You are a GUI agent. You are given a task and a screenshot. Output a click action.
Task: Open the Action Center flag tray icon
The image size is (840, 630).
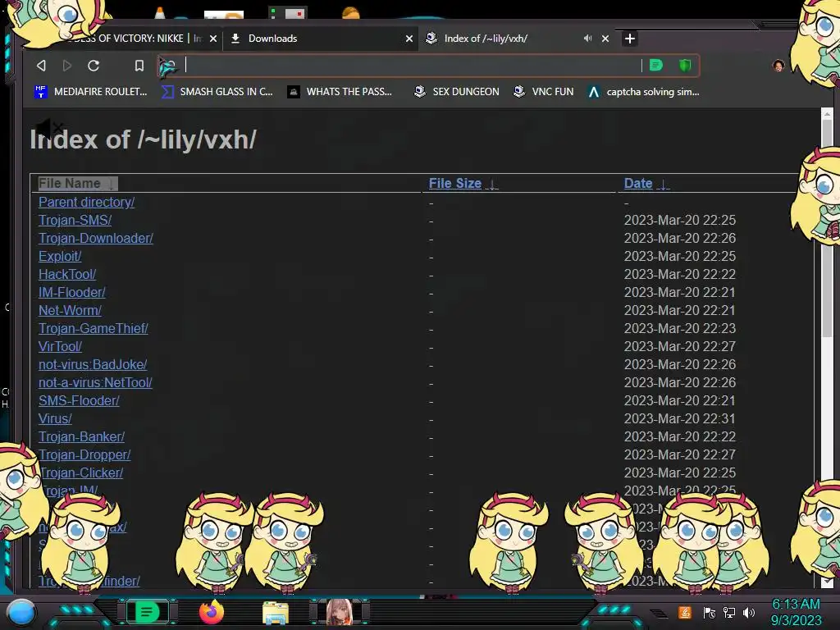pos(710,613)
